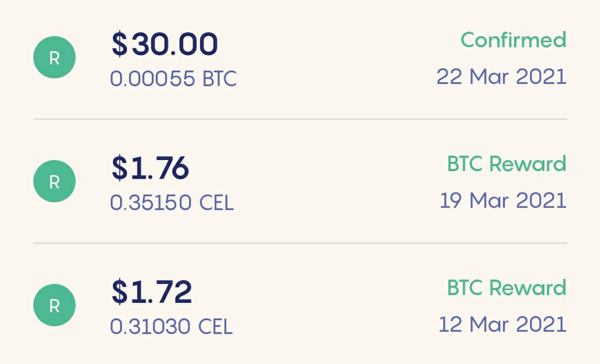600x364 pixels.
Task: Click the divider below the $30.00 row
Action: [300, 119]
